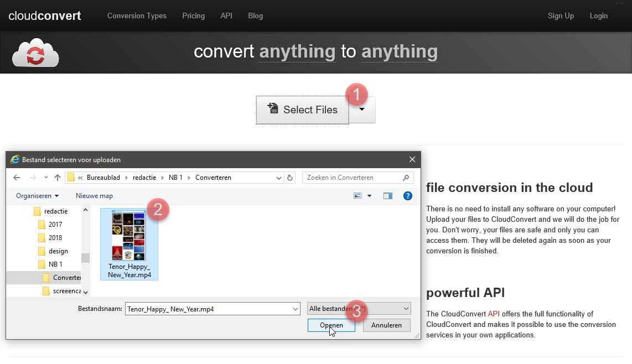Open the Organiseren menu
Viewport: 632px width, 364px height.
point(37,195)
